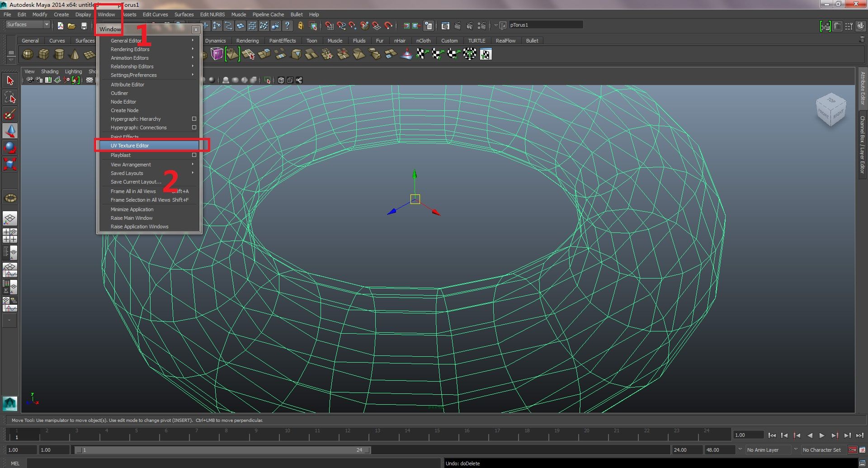The image size is (868, 468).
Task: Click the ViewCube in the viewport
Action: pyautogui.click(x=831, y=110)
